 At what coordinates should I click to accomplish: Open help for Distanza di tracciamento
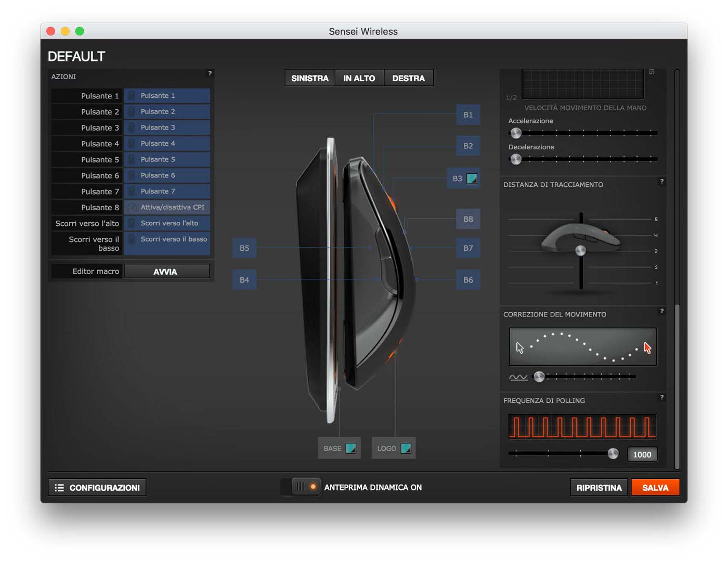(x=661, y=182)
